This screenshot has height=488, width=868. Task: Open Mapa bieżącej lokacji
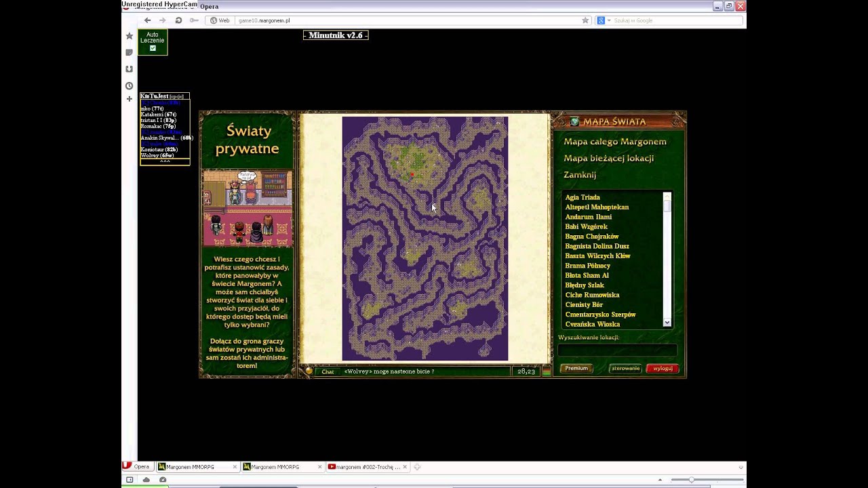(609, 158)
